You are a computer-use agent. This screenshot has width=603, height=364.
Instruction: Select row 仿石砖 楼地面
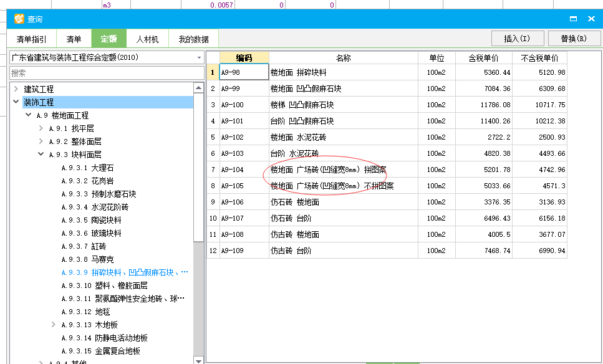[x=387, y=201]
